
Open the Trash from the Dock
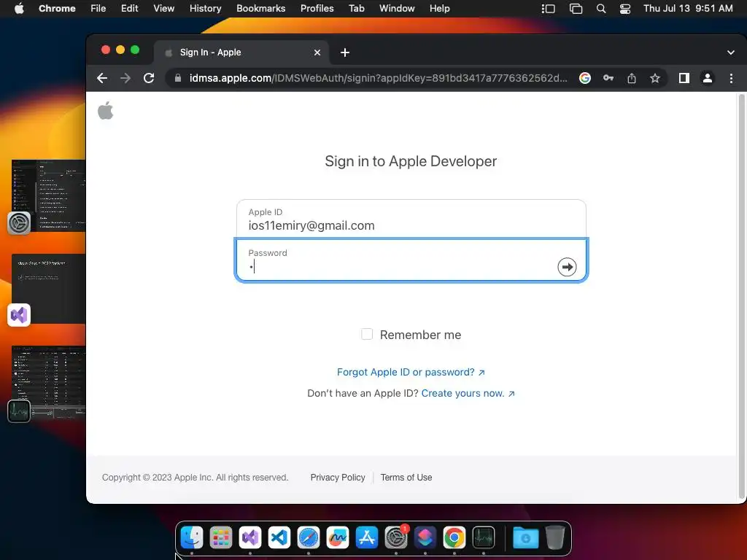(555, 537)
